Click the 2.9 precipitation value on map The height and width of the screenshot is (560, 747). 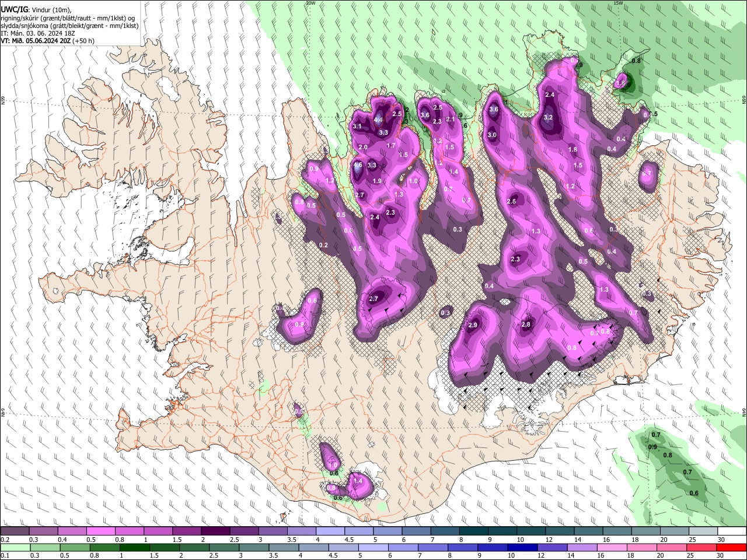pyautogui.click(x=473, y=325)
